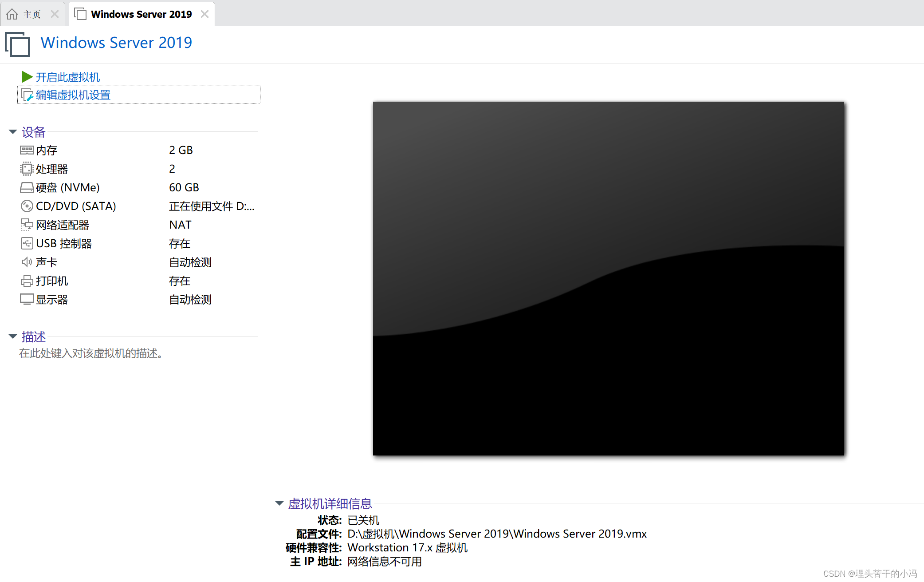Viewport: 924px width, 582px height.
Task: Select the Windows Server 2019 tab
Action: (x=141, y=14)
